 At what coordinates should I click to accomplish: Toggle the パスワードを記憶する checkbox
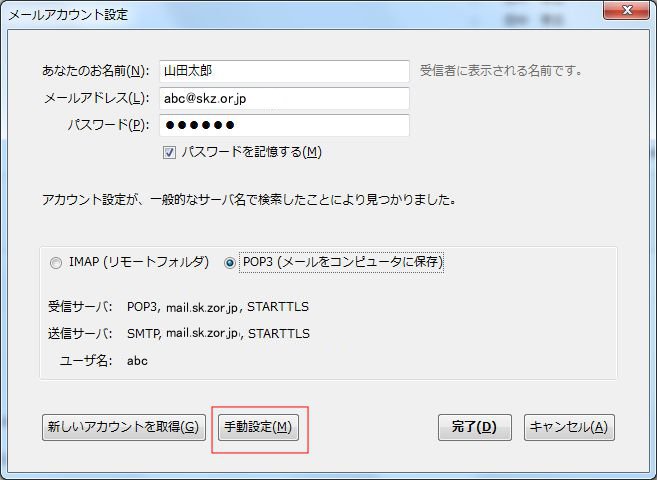point(169,152)
